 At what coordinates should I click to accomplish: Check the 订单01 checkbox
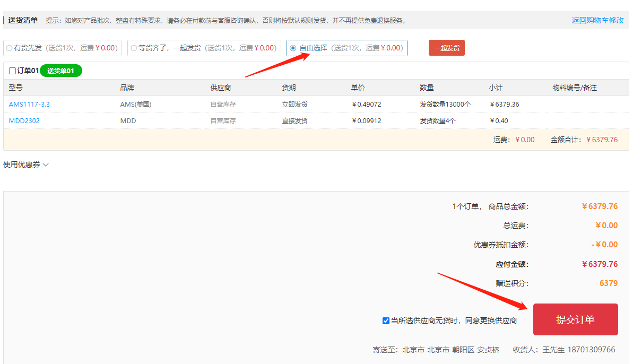click(13, 71)
